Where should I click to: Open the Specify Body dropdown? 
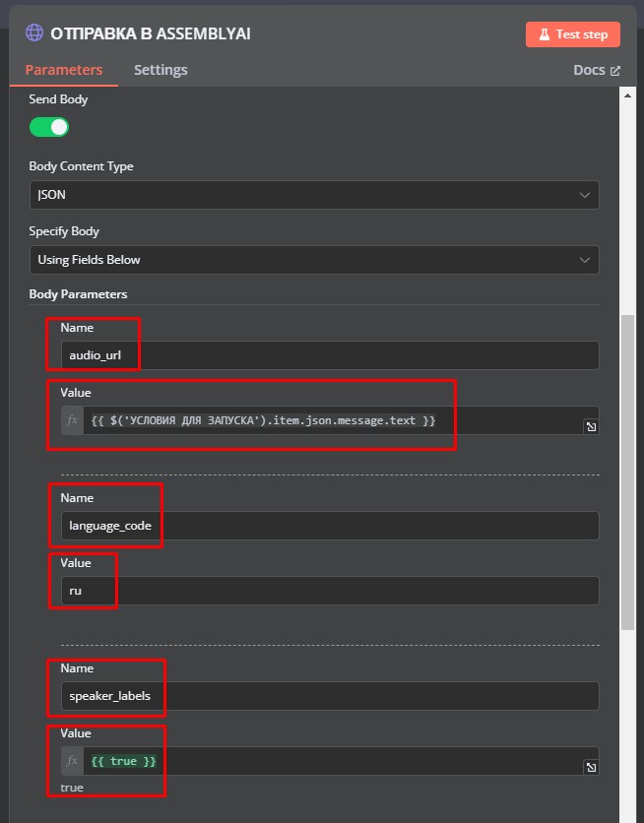314,260
